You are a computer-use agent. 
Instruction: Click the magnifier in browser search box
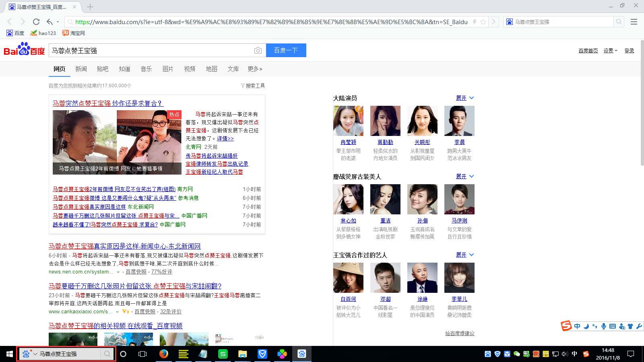pos(619,22)
